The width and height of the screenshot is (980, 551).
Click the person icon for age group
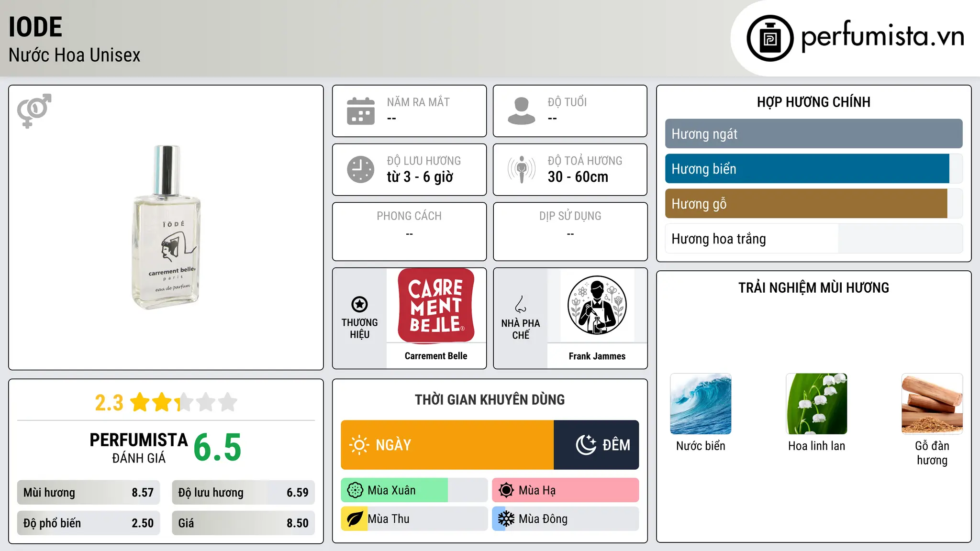521,111
